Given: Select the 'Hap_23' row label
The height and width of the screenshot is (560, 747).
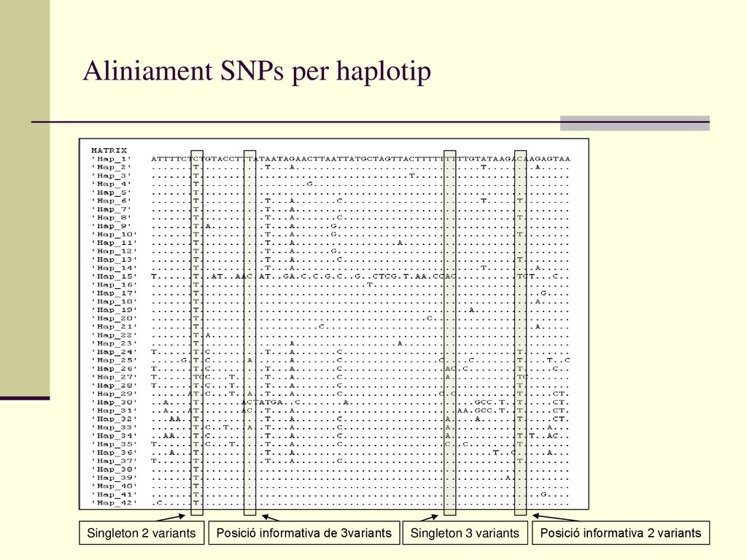Looking at the screenshot, I should 114,343.
